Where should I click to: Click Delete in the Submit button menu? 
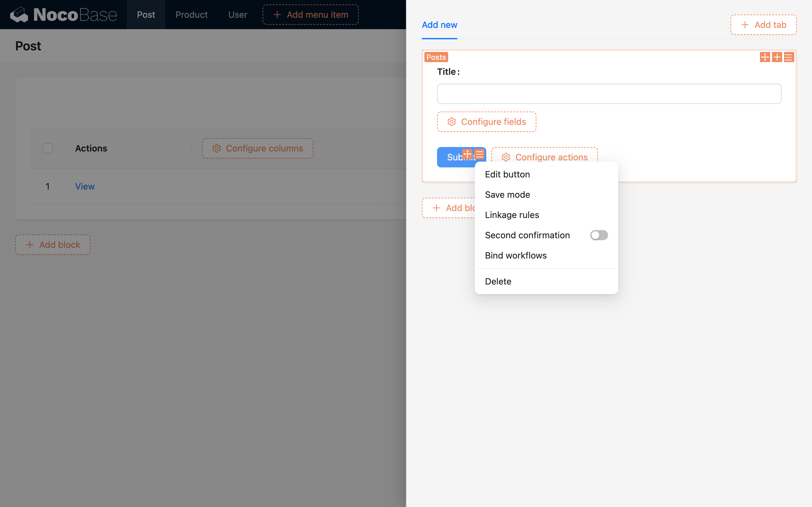(498, 281)
